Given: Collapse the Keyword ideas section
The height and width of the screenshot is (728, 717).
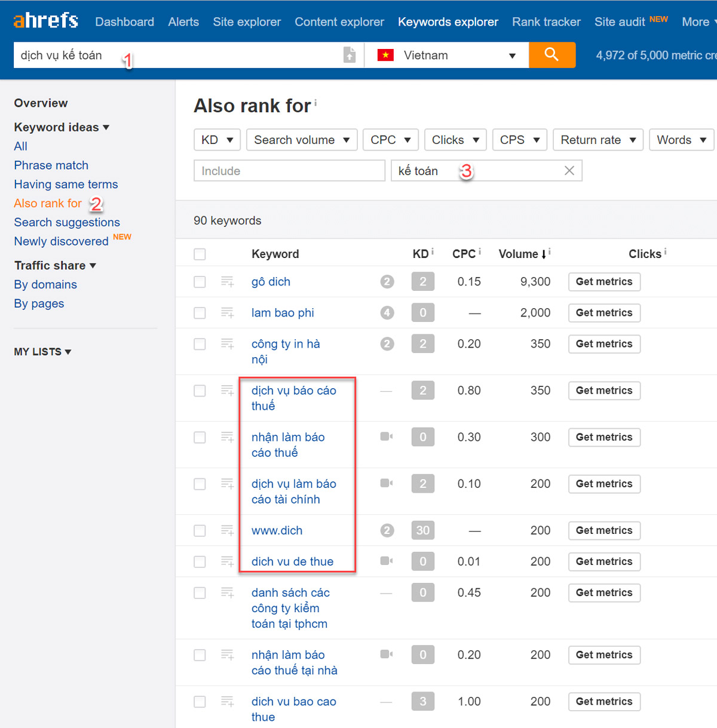Looking at the screenshot, I should click(62, 127).
